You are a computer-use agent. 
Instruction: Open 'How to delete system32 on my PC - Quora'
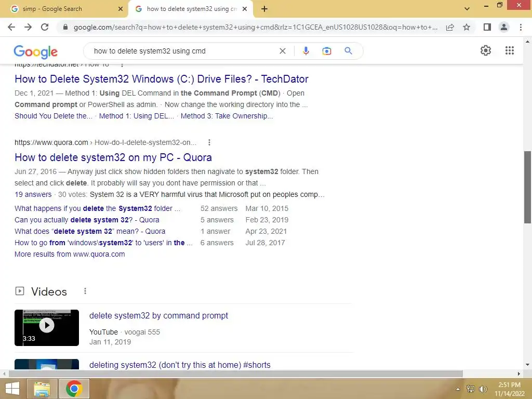pos(113,157)
